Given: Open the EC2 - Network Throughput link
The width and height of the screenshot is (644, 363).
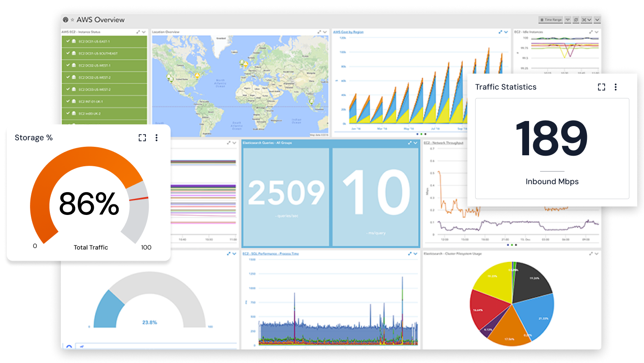Looking at the screenshot, I should coord(443,143).
